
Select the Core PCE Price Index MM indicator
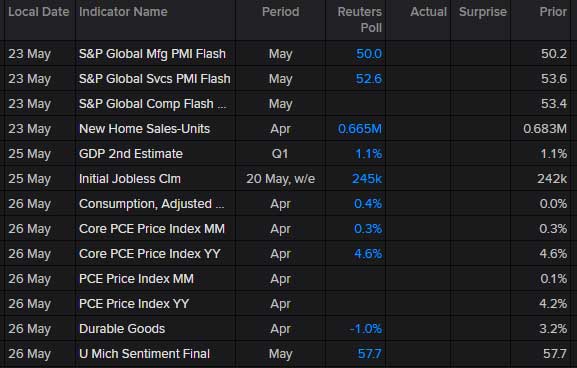click(x=152, y=229)
